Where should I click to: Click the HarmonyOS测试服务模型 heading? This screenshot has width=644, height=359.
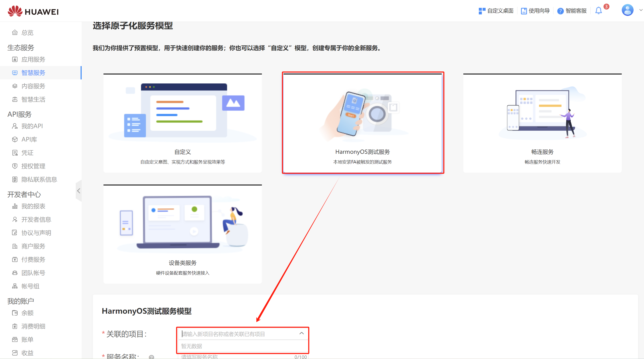click(x=147, y=311)
